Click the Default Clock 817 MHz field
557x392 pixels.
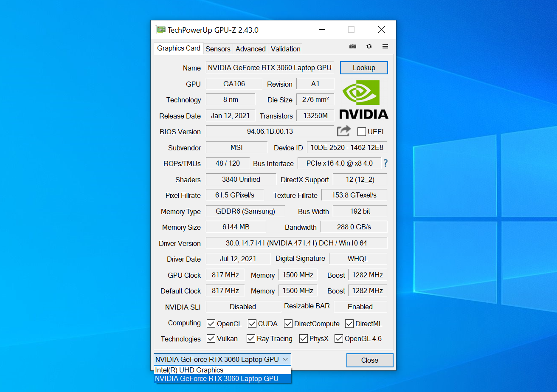(x=225, y=290)
